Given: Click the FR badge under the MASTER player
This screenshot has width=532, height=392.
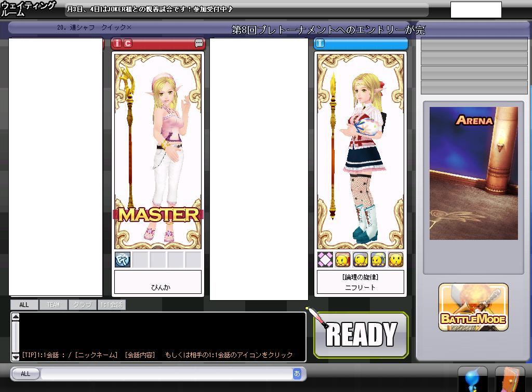Looking at the screenshot, I should point(123,260).
